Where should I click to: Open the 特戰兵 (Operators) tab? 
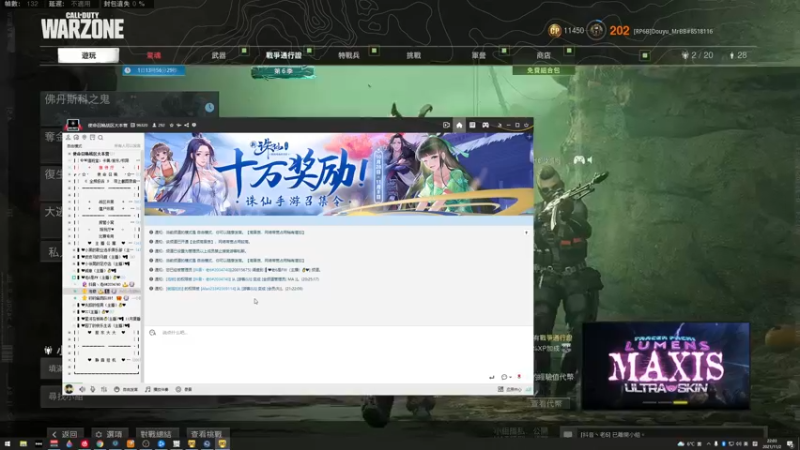coord(349,55)
